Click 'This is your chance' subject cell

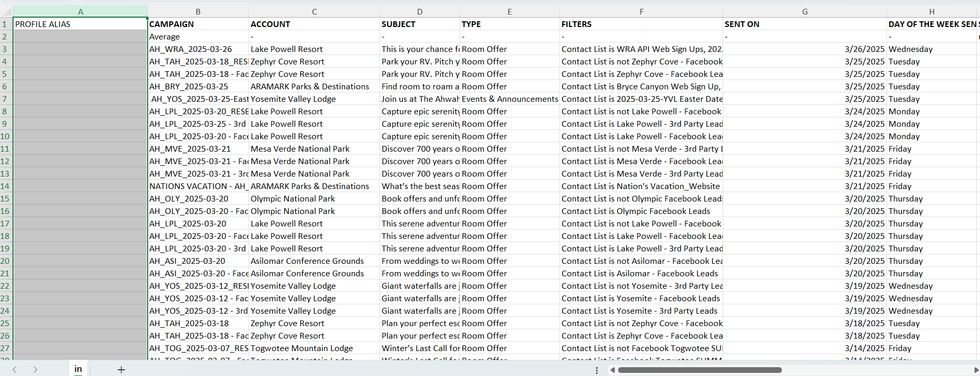click(x=420, y=49)
